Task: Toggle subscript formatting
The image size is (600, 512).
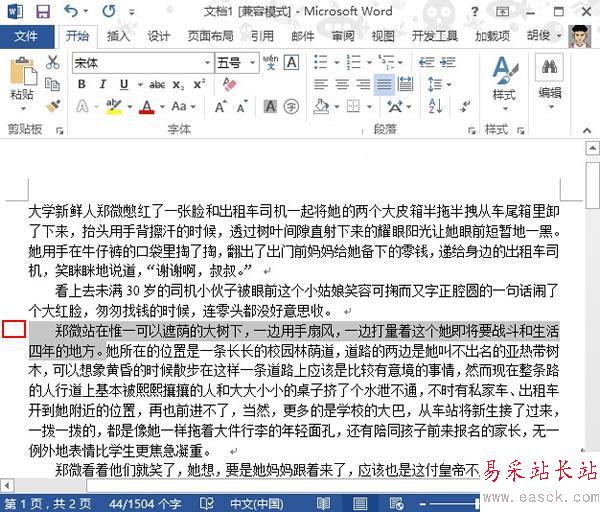Action: 178,85
